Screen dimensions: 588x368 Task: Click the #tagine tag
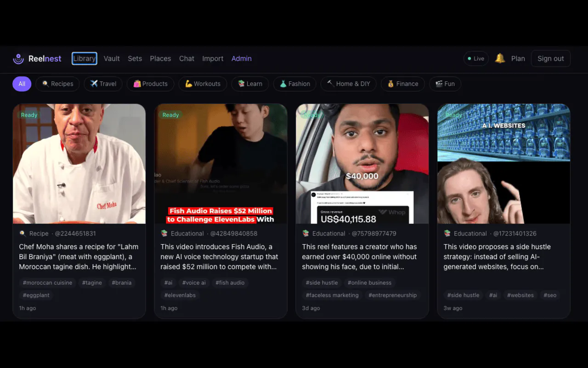coord(92,283)
